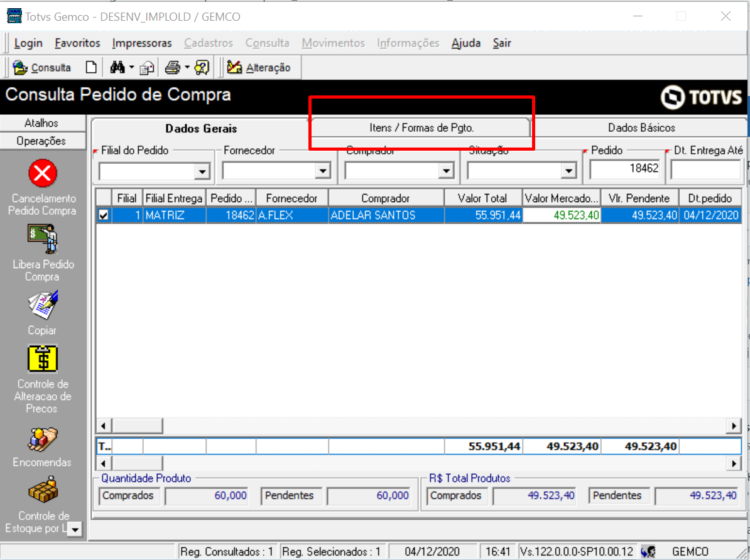Switch to Itens / Formas de Pgto. tab
The image size is (750, 560).
pos(421,127)
